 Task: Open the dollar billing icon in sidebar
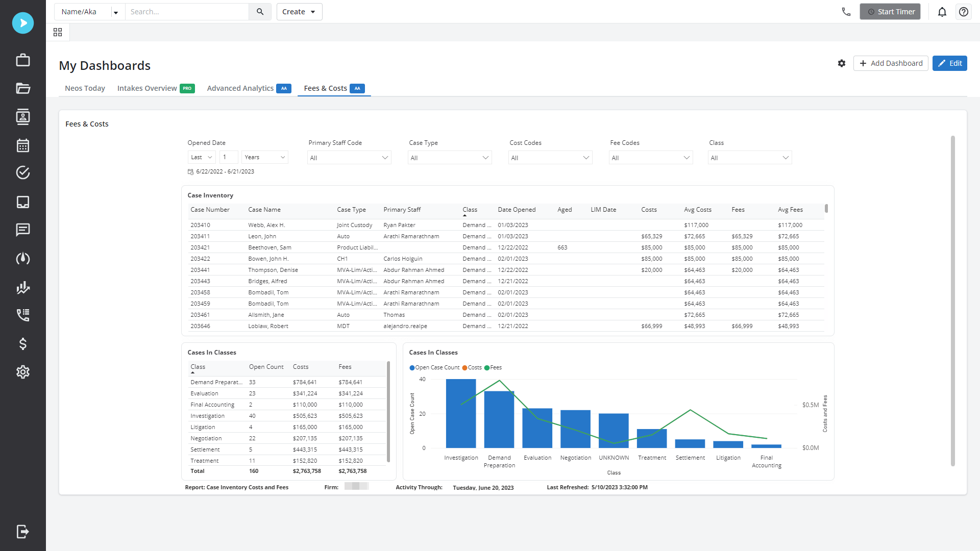point(23,344)
